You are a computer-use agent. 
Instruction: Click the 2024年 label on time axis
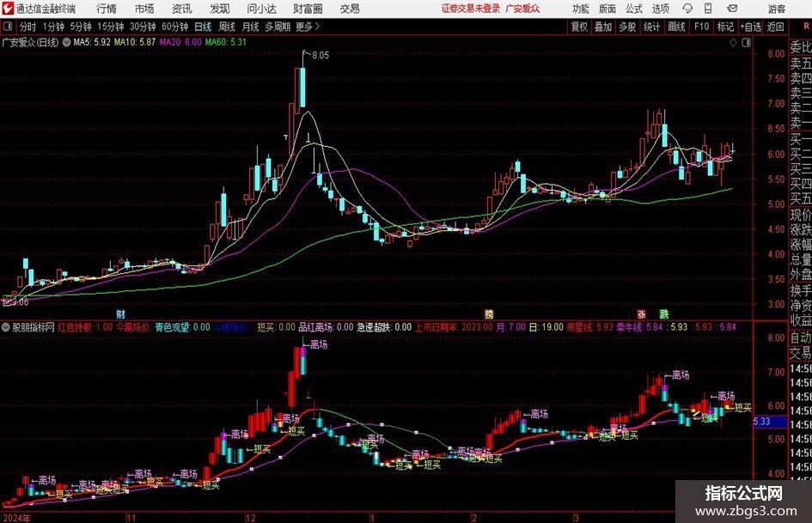(x=16, y=518)
